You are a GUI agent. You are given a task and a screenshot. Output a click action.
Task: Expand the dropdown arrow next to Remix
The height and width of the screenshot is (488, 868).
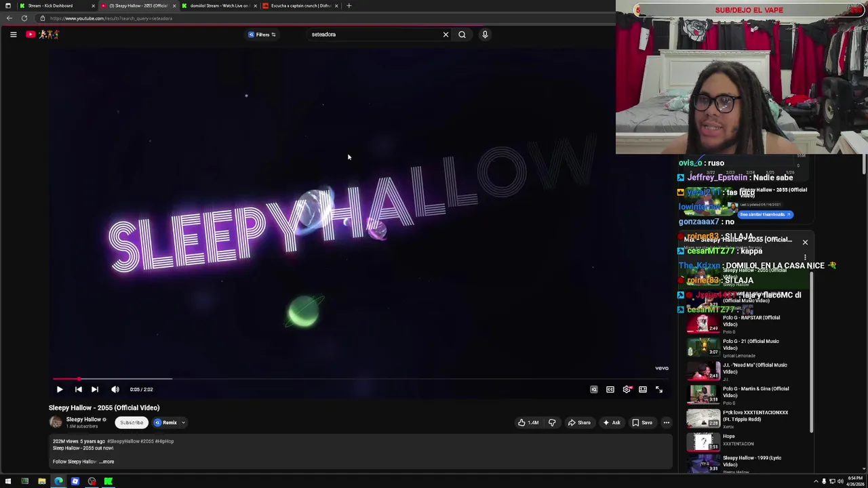click(x=183, y=423)
